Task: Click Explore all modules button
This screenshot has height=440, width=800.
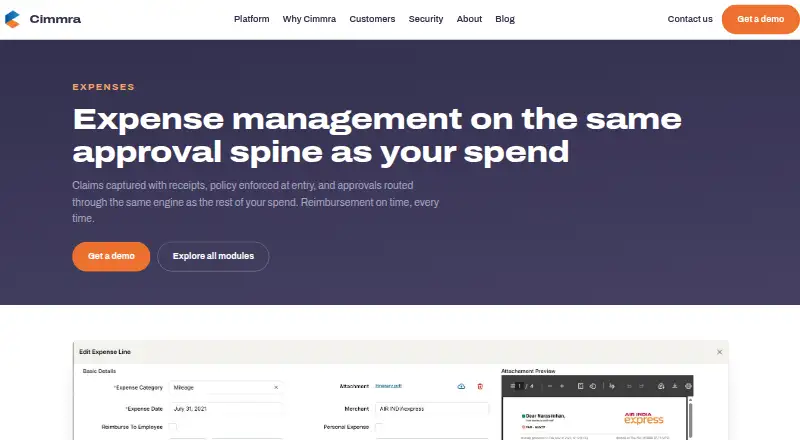Action: (x=213, y=256)
